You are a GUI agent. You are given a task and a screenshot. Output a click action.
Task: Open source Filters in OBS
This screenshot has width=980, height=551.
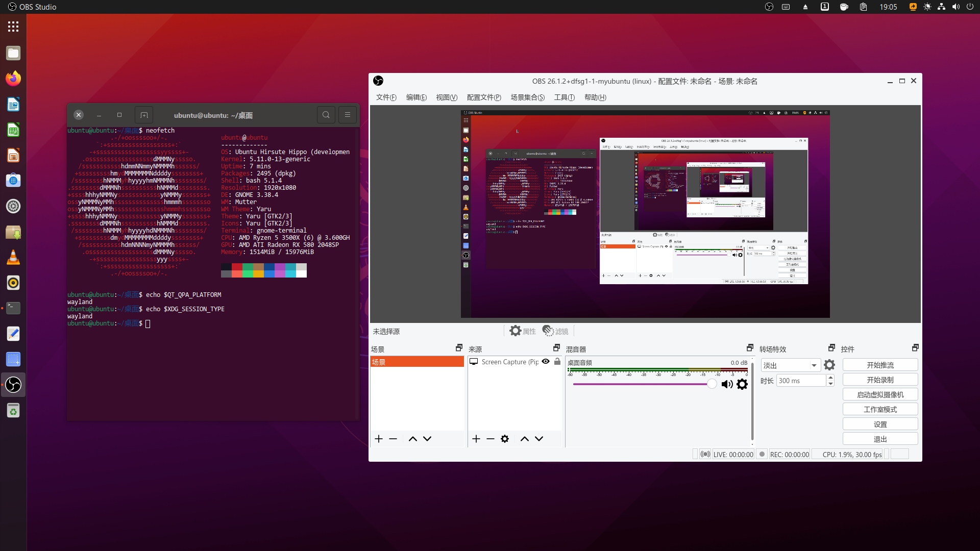pyautogui.click(x=555, y=331)
